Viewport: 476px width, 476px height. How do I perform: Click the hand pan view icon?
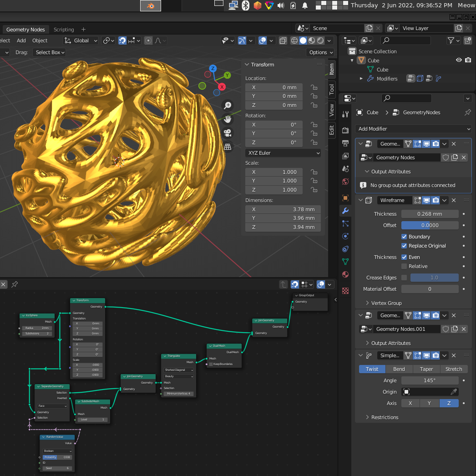228,119
